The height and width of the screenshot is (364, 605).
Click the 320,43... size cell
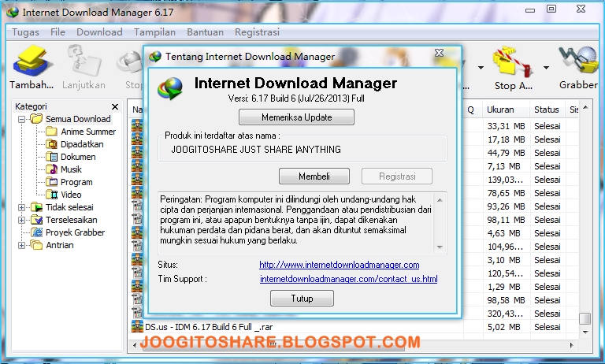point(506,314)
